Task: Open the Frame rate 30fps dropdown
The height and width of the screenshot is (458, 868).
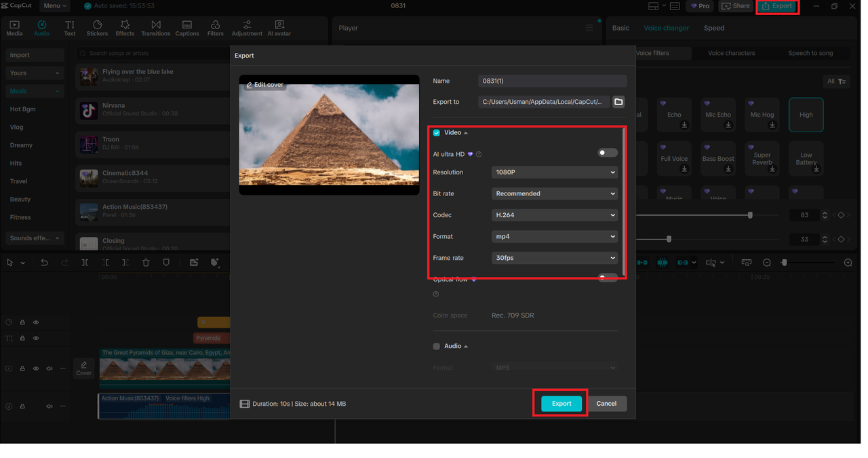Action: [554, 258]
